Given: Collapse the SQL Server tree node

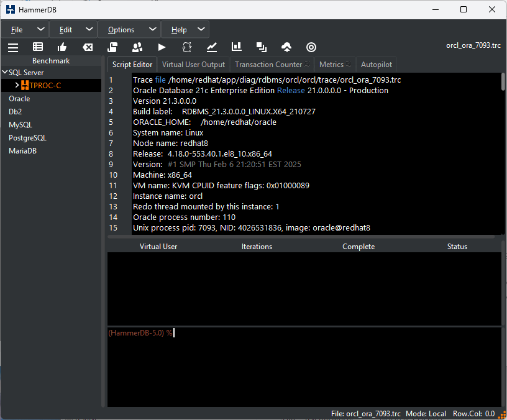Looking at the screenshot, I should (x=5, y=72).
